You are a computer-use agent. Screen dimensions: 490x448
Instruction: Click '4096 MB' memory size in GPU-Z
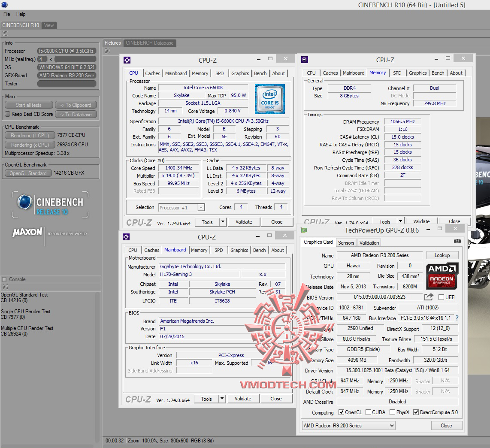coord(357,360)
